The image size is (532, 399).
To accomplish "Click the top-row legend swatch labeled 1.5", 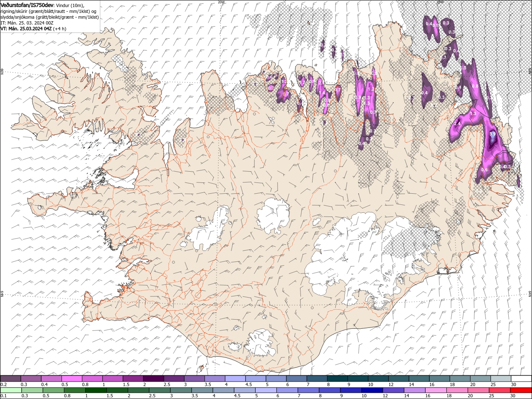I will coord(133,378).
